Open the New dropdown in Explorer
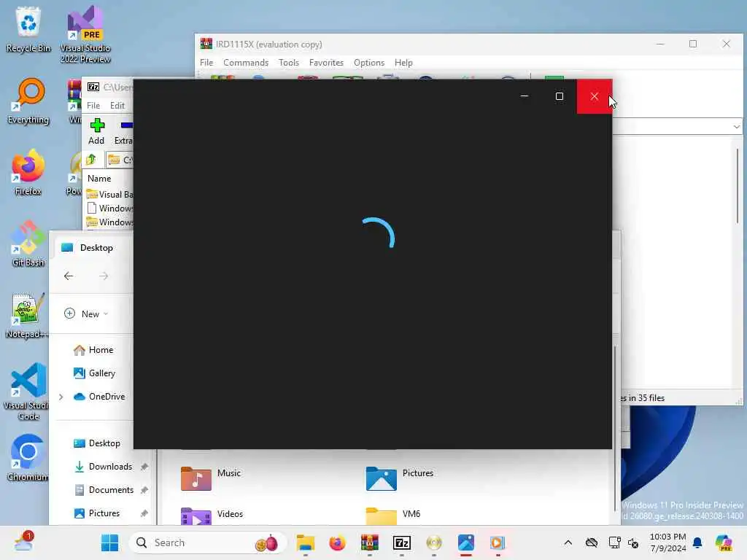 tap(86, 314)
